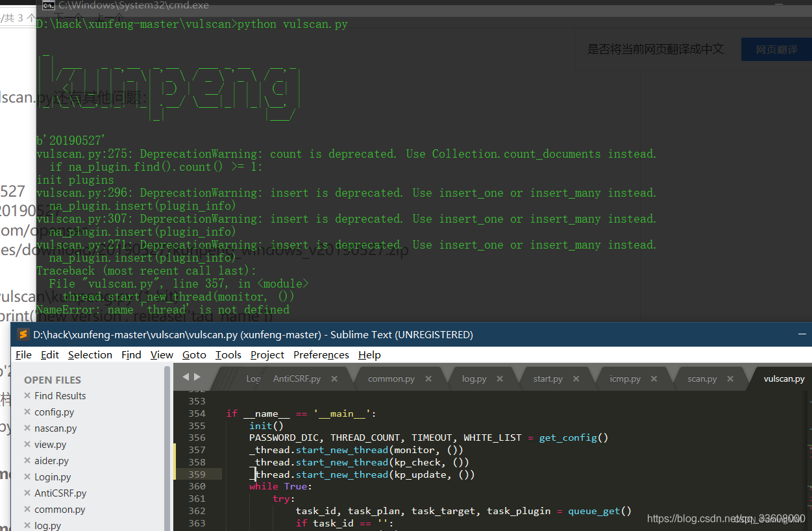
Task: Open the Find menu
Action: click(x=131, y=354)
